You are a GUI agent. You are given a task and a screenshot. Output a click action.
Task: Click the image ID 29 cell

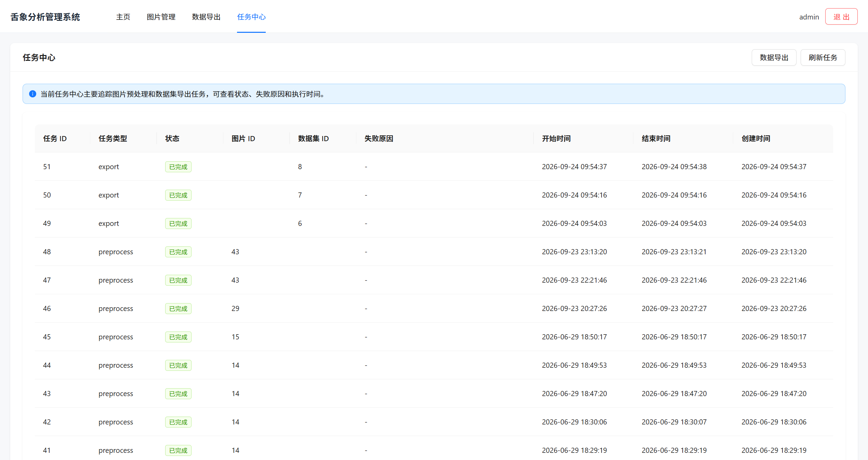(x=235, y=309)
